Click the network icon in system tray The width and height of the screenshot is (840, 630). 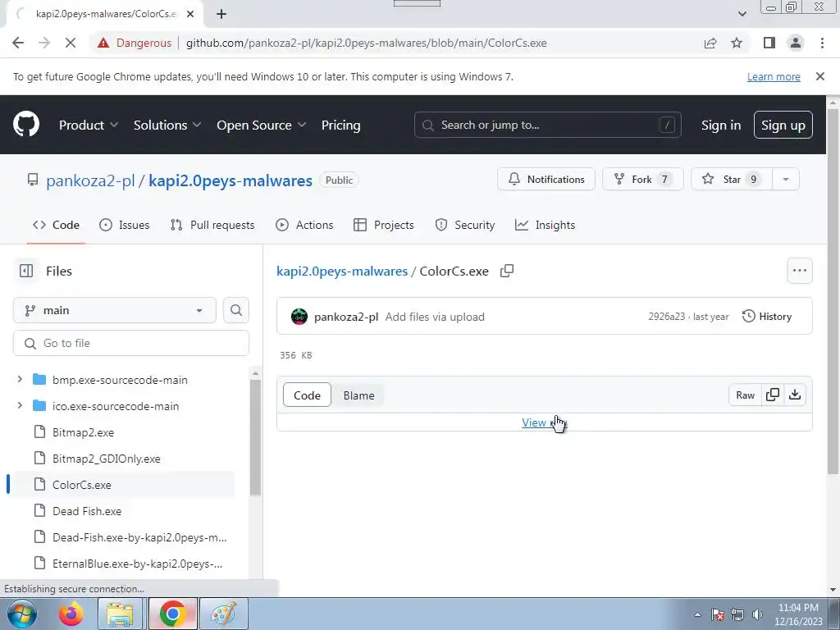pyautogui.click(x=737, y=614)
